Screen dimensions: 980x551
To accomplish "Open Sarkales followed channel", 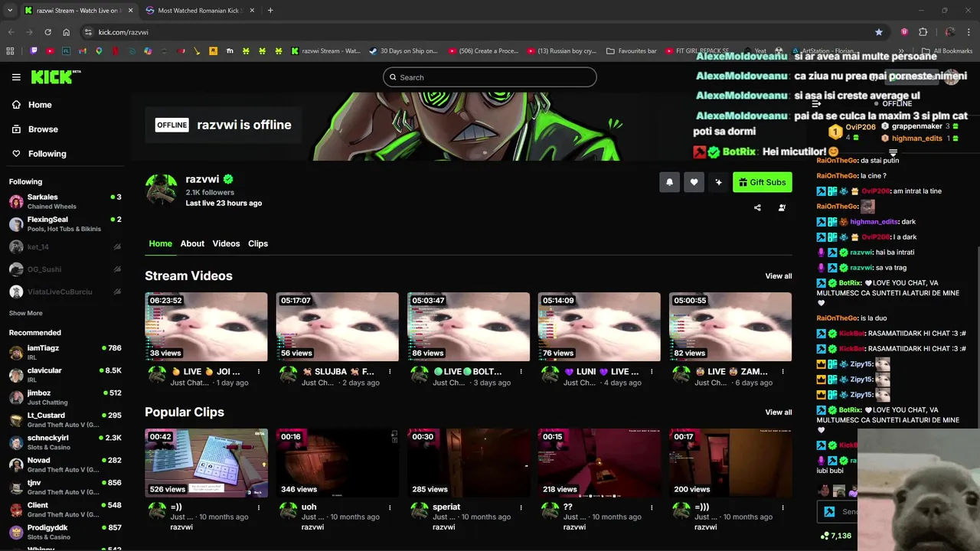I will pos(65,201).
